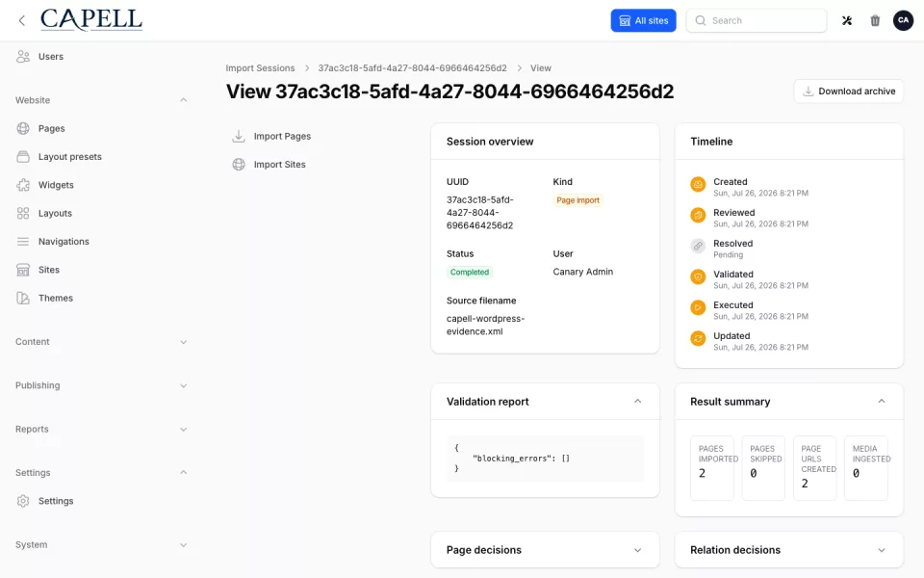Click the trash icon in top bar

[875, 20]
